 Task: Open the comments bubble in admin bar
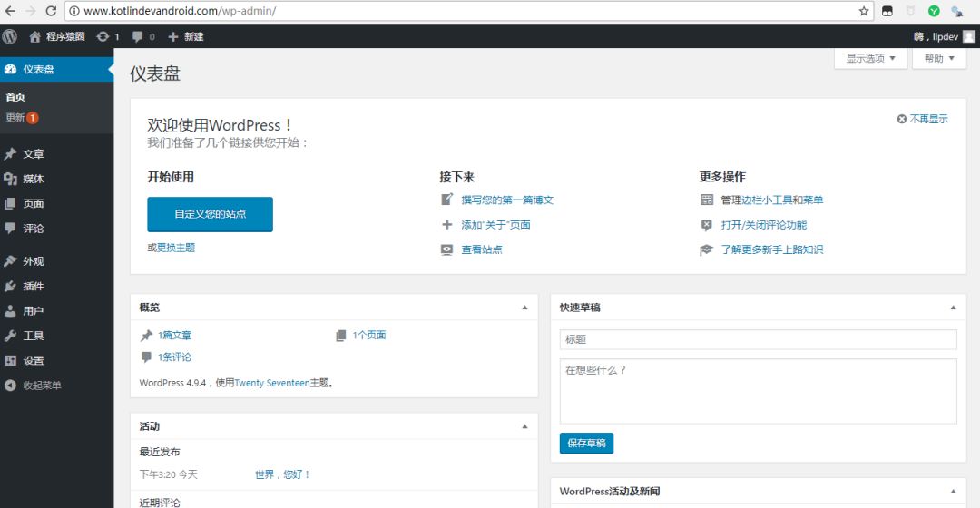[138, 37]
